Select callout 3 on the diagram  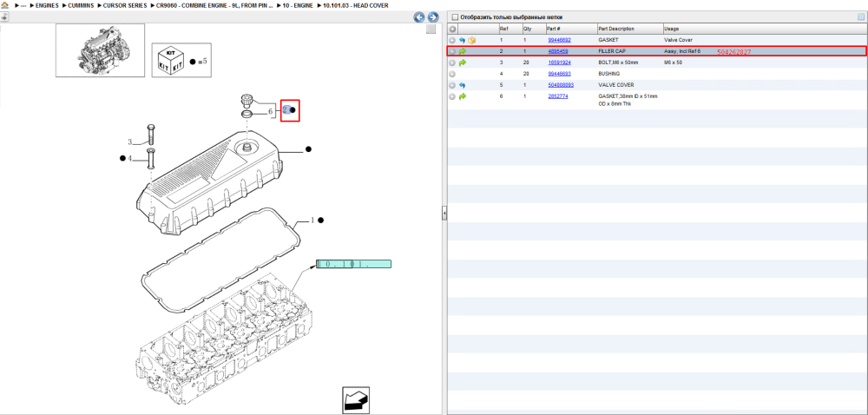[x=131, y=142]
